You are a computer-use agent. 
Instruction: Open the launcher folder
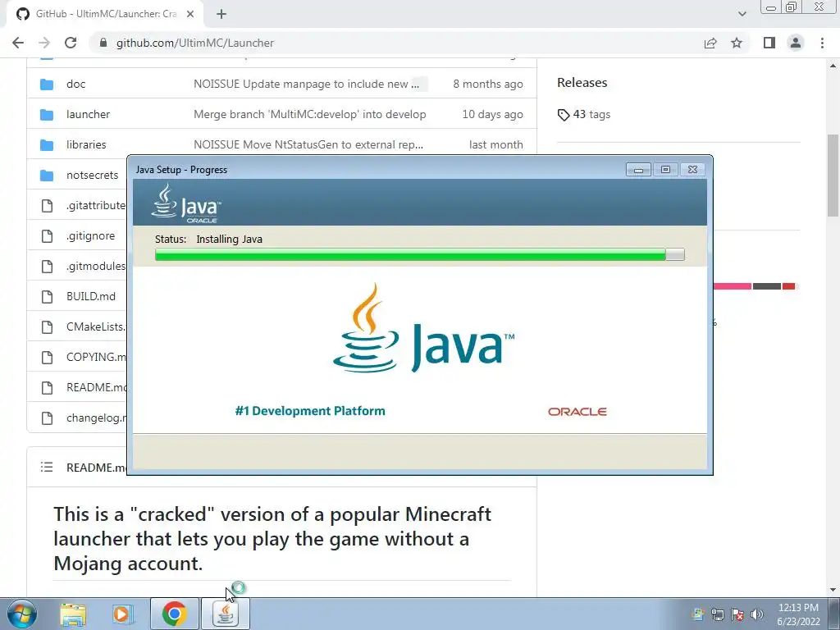88,114
